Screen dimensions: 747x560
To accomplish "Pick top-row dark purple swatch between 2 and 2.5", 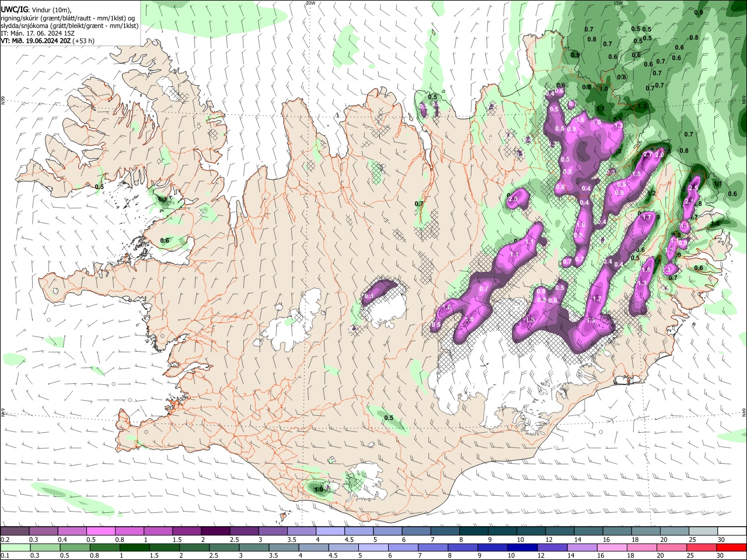I will [x=215, y=531].
